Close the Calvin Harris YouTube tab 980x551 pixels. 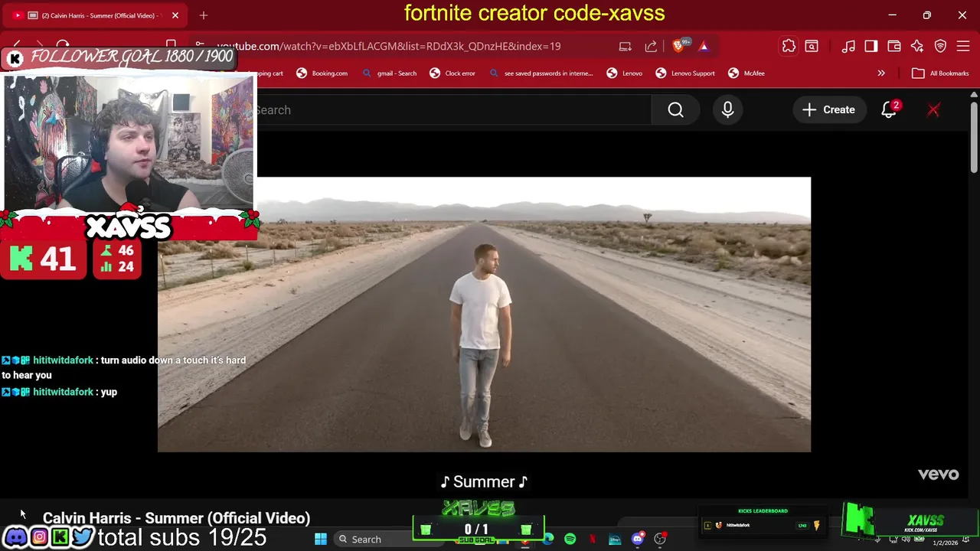pyautogui.click(x=175, y=15)
